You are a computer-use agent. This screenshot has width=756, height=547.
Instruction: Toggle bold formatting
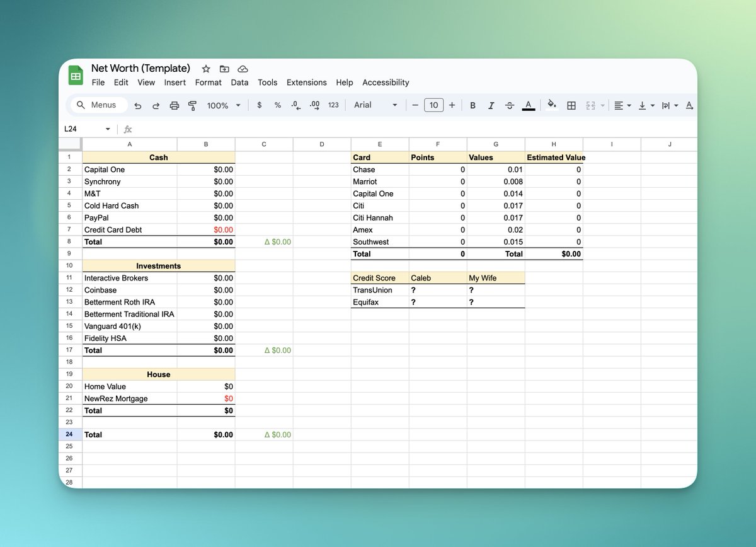473,106
